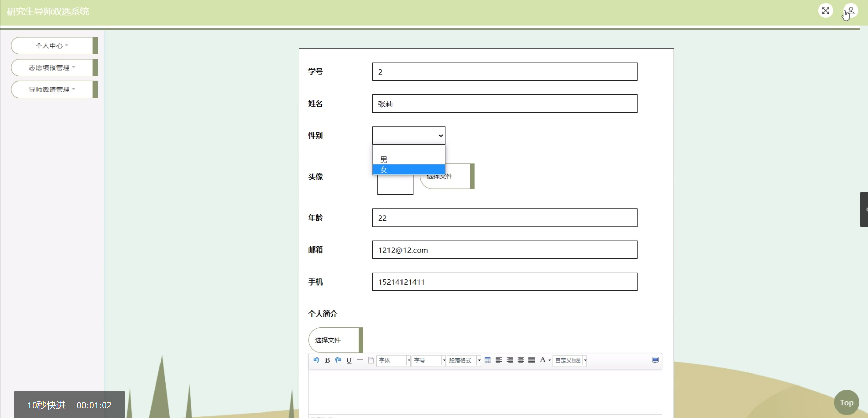Toggle the editor fullscreen icon
Image resolution: width=868 pixels, height=418 pixels.
(x=655, y=360)
